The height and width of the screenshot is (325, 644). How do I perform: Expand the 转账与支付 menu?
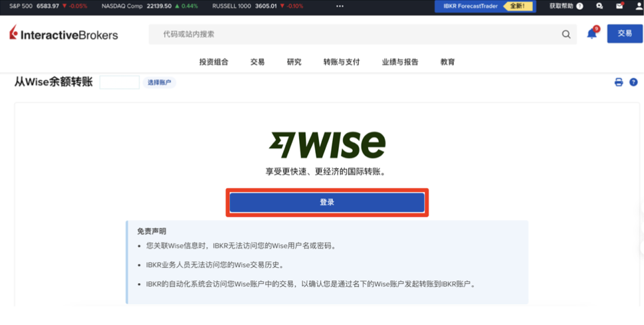click(x=341, y=62)
